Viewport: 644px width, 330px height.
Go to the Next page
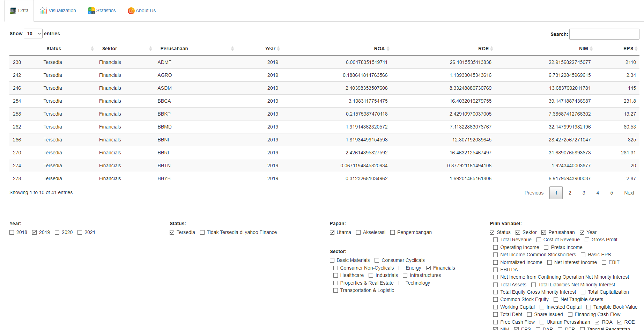(629, 193)
